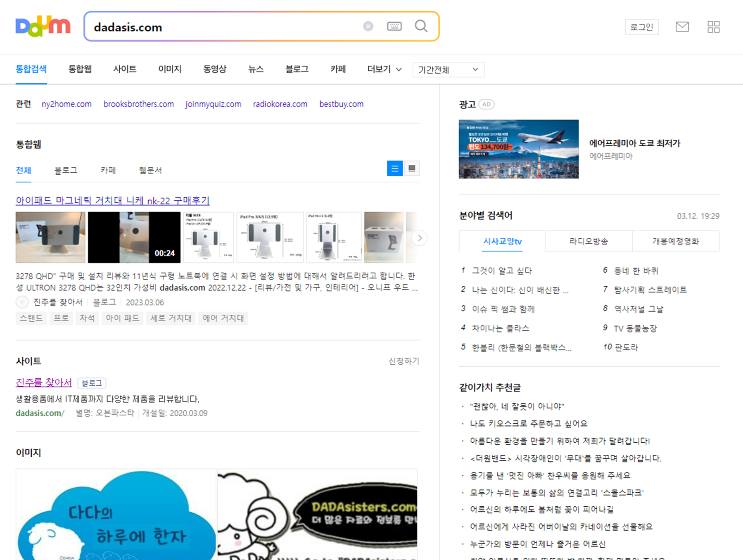
Task: Open ranked keyword 차이나는 클라스
Action: click(x=501, y=329)
